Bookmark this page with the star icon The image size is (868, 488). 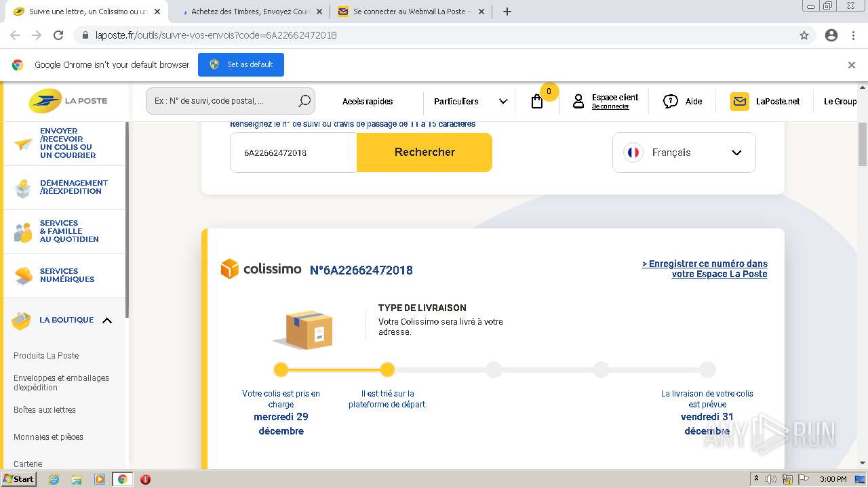[804, 35]
